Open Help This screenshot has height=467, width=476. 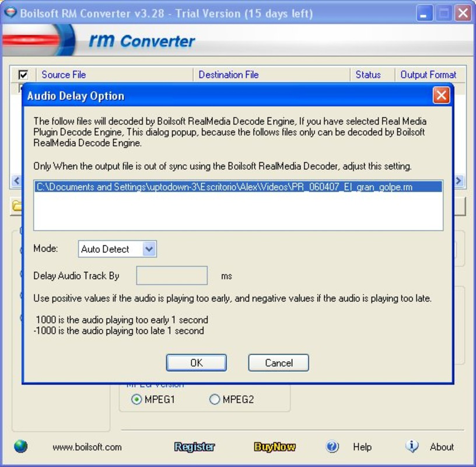coord(362,447)
